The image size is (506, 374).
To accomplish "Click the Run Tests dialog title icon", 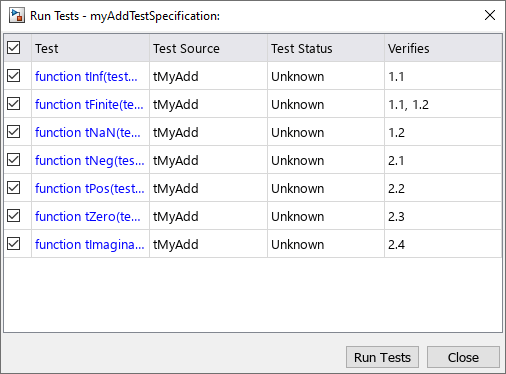I will point(17,16).
